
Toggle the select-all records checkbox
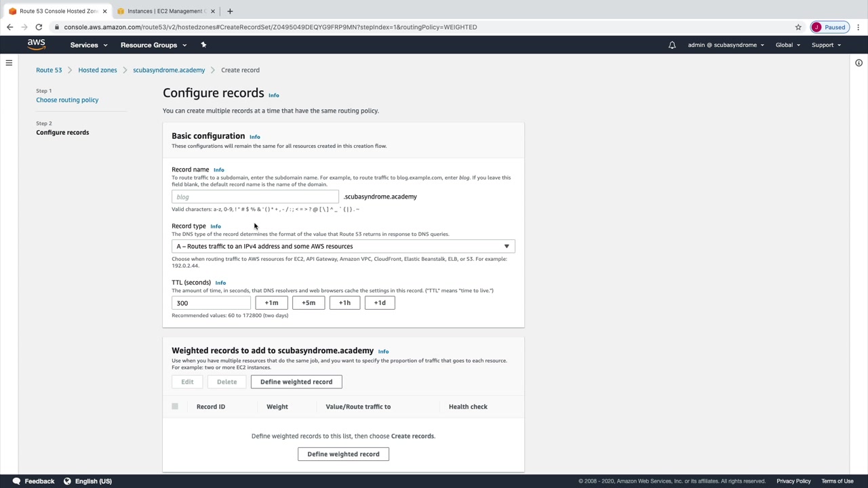pyautogui.click(x=175, y=407)
